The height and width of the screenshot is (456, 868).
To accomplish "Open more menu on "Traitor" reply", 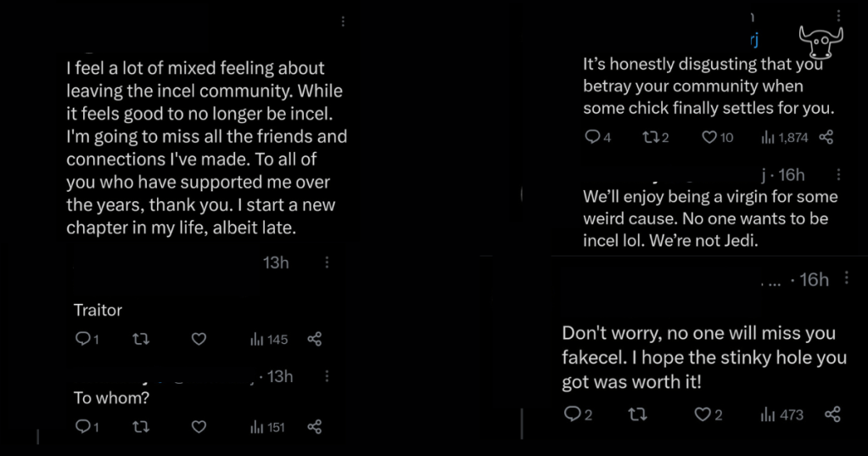I will coord(327,263).
